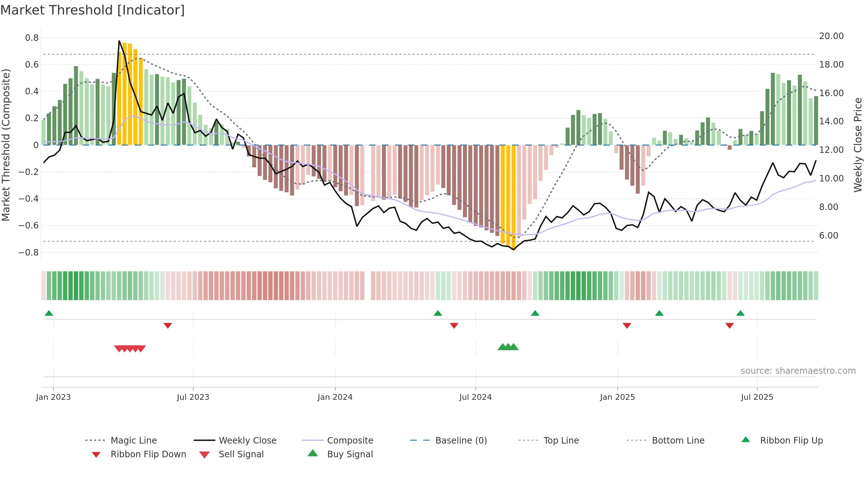Screen dimensions: 868x488
Task: Click the Jul 2024 x-axis label
Action: (x=476, y=397)
